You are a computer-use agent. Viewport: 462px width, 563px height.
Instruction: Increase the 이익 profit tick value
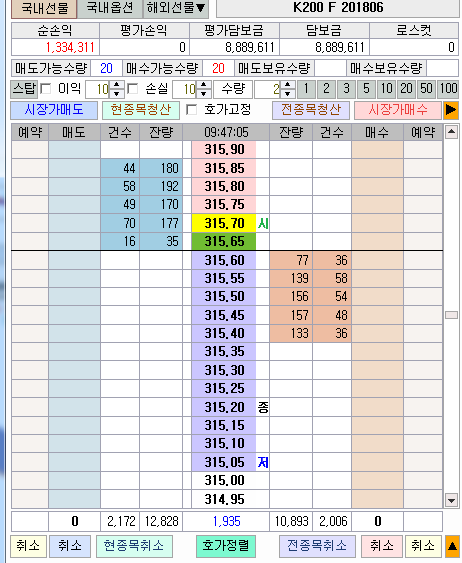pyautogui.click(x=116, y=85)
